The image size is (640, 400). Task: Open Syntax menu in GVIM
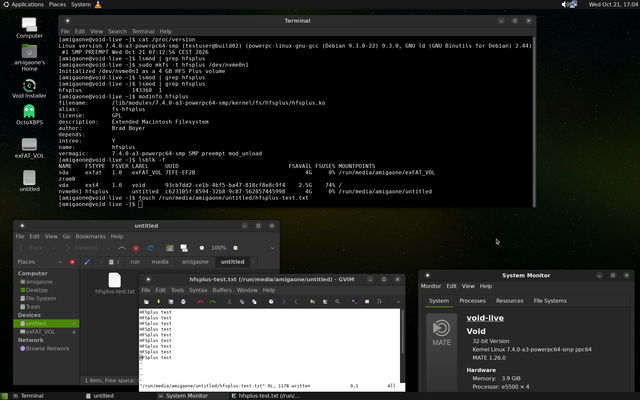click(x=198, y=290)
